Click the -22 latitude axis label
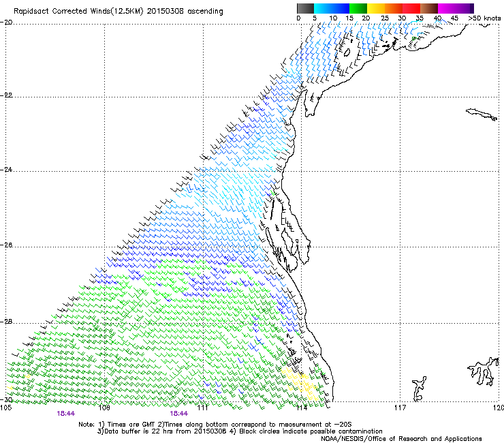The image size is (504, 443). tap(6, 95)
